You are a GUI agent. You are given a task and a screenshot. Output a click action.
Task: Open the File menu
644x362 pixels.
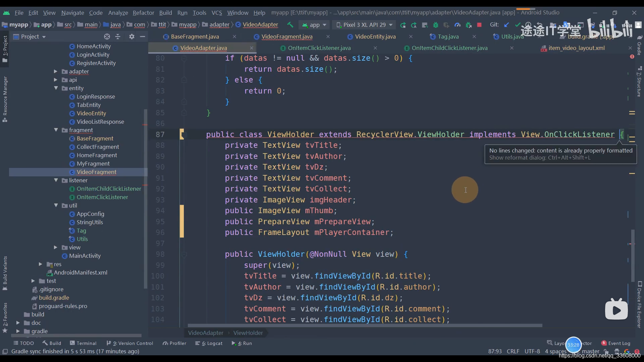tap(19, 13)
